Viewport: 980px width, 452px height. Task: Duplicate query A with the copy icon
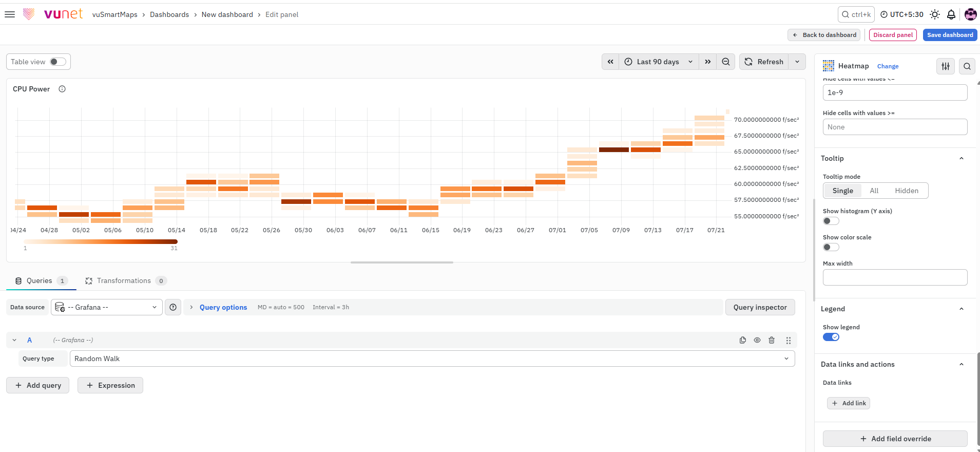coord(743,340)
